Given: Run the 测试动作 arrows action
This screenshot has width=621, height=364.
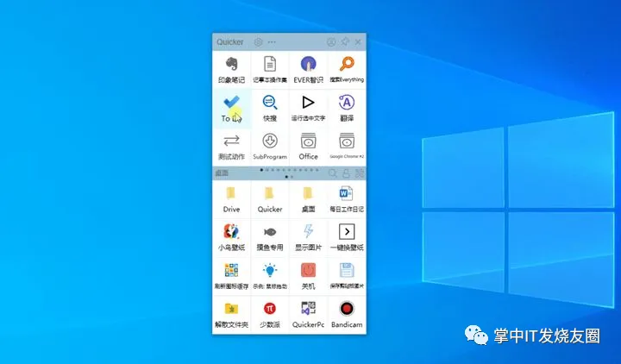Looking at the screenshot, I should coord(231,147).
